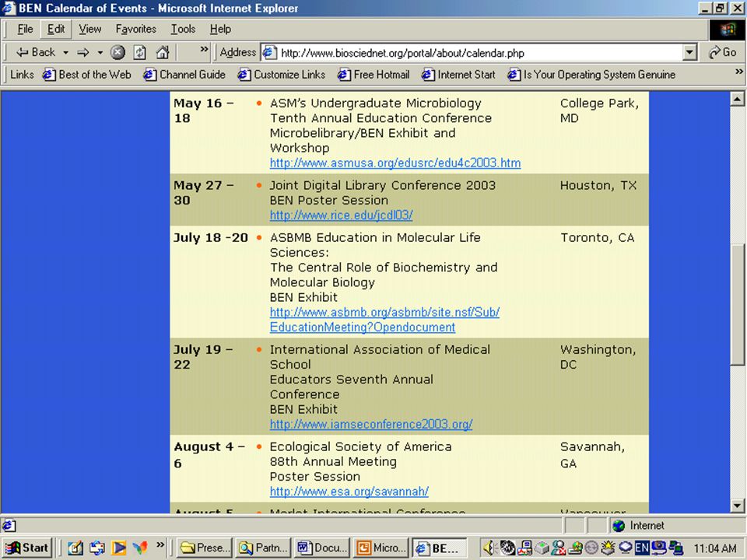Select the 'Toronto, CA' location text
This screenshot has height=560, width=747.
(x=598, y=238)
